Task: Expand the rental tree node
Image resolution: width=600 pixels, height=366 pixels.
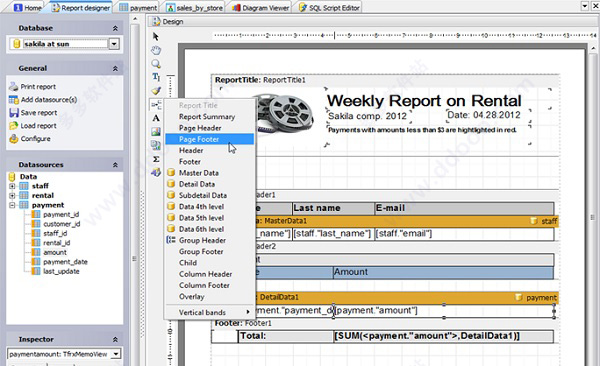Action: click(x=12, y=196)
